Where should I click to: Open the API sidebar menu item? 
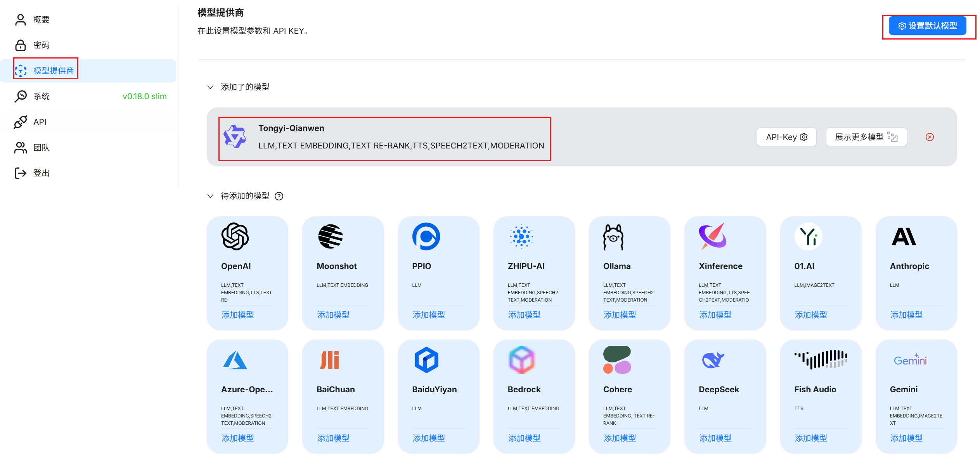(x=40, y=122)
